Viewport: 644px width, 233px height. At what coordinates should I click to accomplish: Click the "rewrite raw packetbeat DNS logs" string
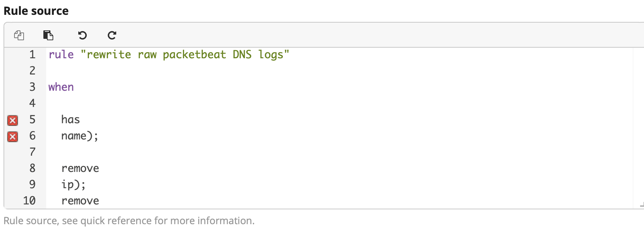click(185, 54)
